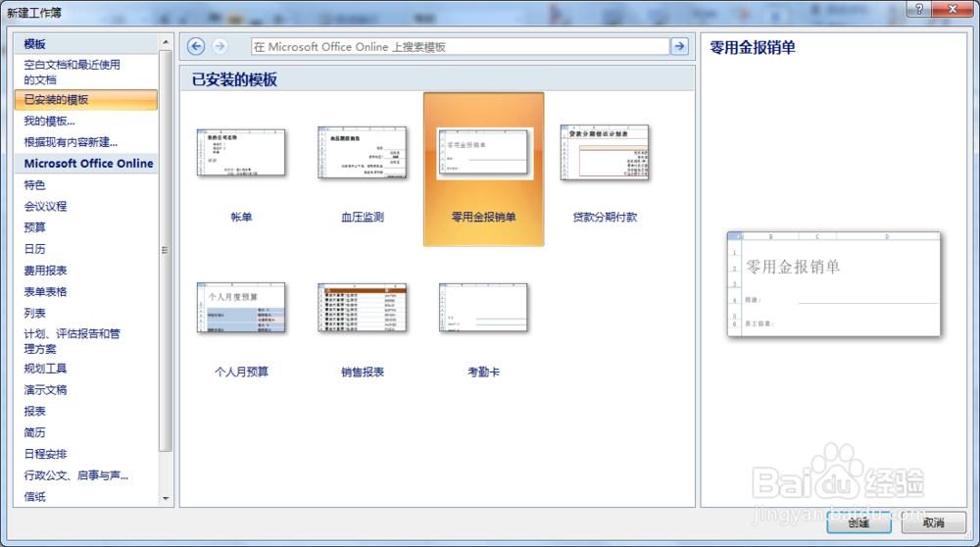Select the 销售报表 template thumbnail
980x547 pixels.
[x=362, y=307]
